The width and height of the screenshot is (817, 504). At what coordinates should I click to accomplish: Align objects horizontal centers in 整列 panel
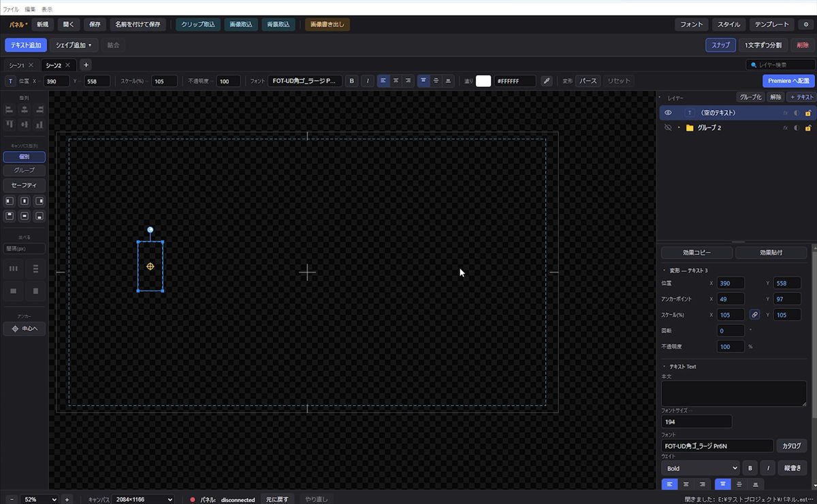[x=25, y=110]
